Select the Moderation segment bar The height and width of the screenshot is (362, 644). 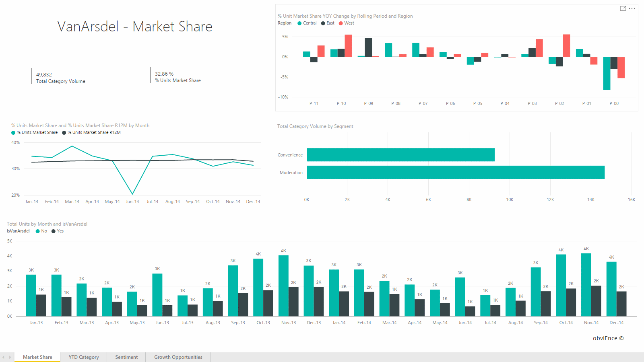456,172
